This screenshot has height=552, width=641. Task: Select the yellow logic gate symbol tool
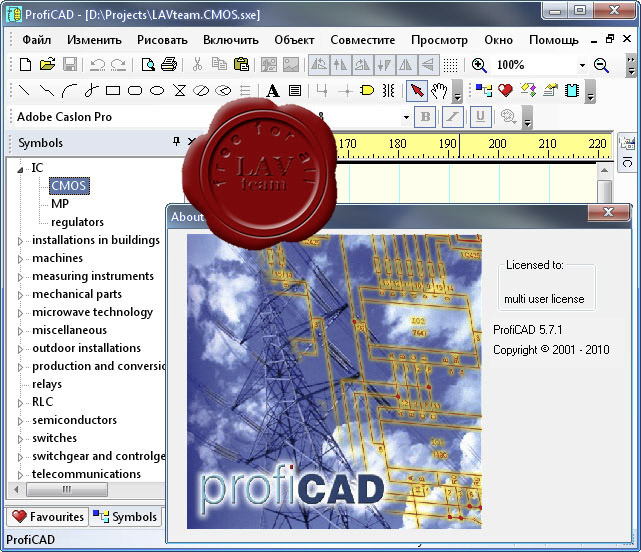(367, 90)
